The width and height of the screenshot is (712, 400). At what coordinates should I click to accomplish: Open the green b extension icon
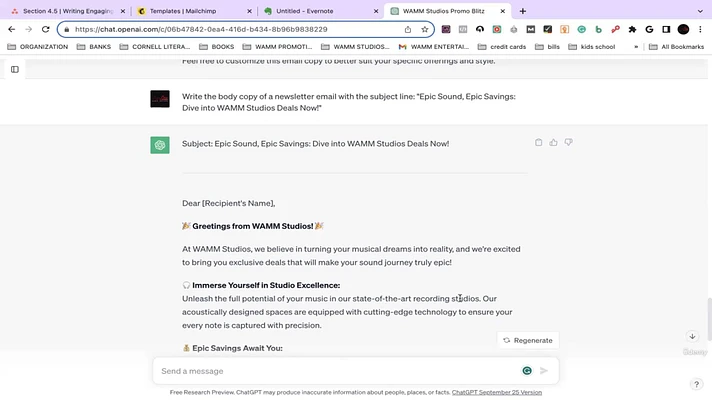[x=598, y=30]
